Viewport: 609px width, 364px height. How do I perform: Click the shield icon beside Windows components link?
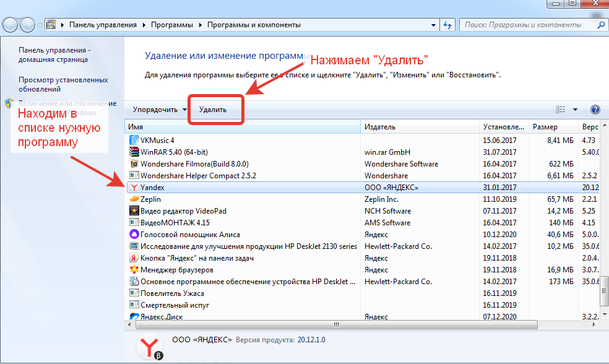click(9, 104)
